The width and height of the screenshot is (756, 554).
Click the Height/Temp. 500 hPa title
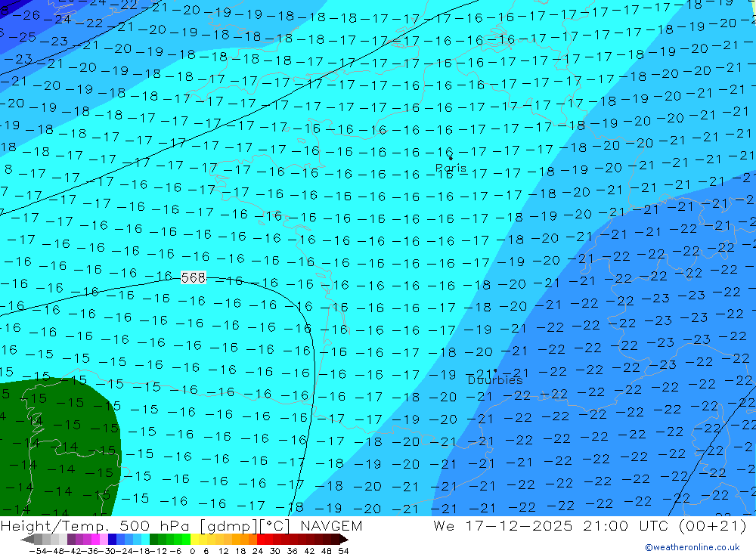coord(106,526)
